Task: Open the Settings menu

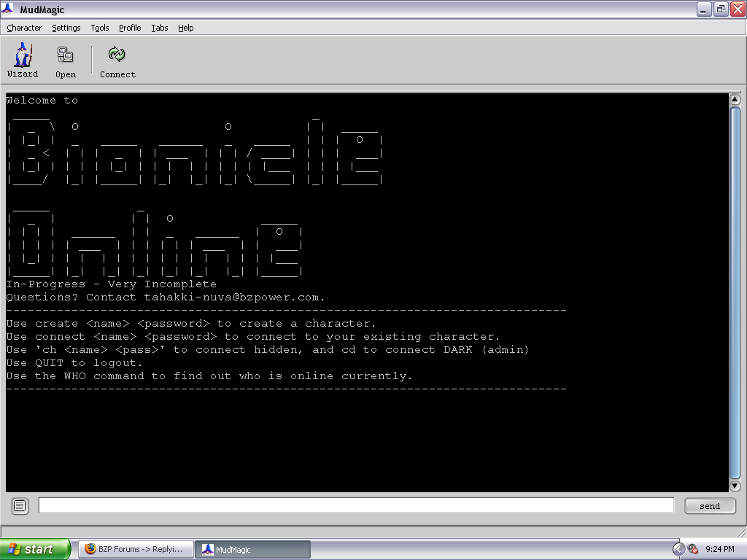Action: click(66, 28)
